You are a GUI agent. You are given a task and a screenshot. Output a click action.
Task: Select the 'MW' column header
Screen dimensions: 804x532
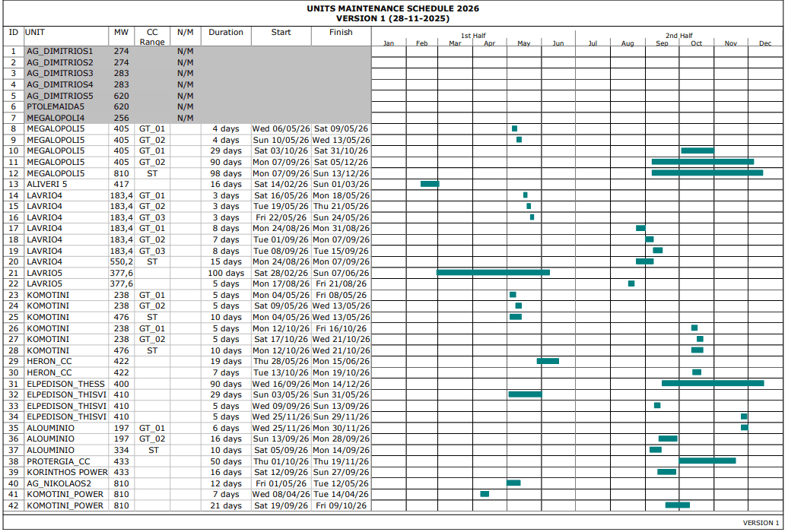point(121,32)
